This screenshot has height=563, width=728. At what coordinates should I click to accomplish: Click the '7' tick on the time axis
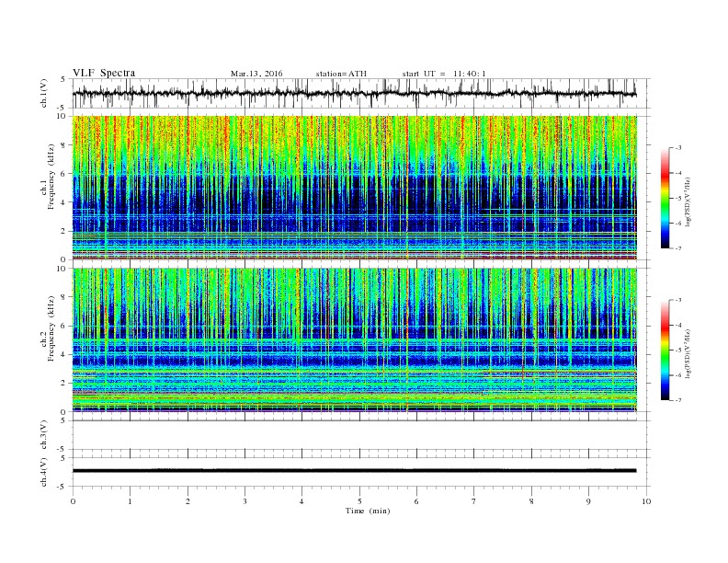474,501
